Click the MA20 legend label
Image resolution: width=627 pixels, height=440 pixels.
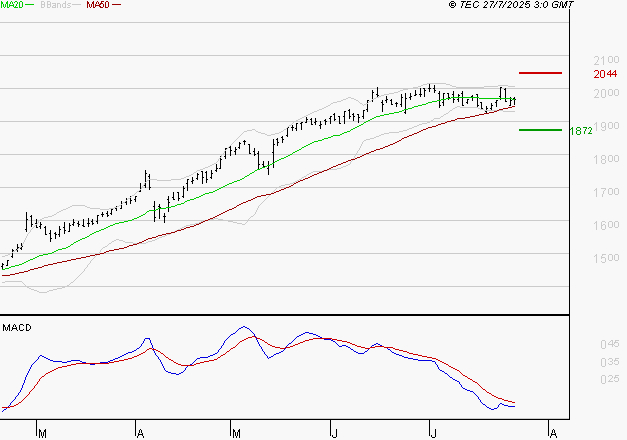[12, 5]
